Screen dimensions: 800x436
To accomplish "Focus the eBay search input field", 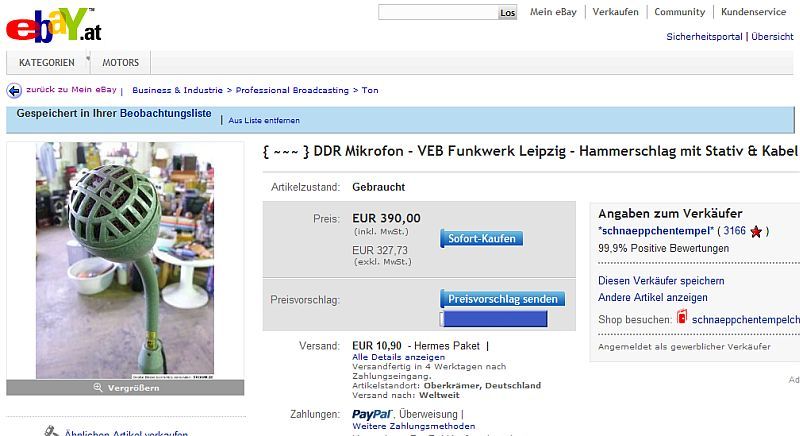I will point(438,12).
